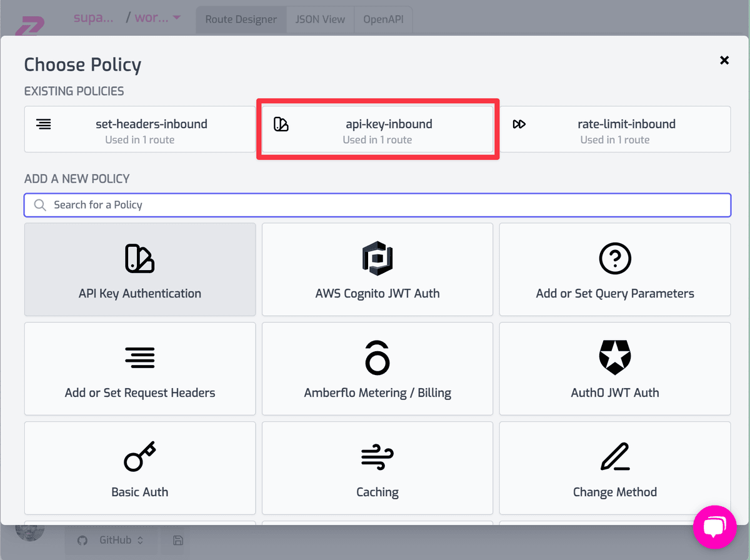Select the Change Method policy label
The width and height of the screenshot is (750, 560).
click(x=615, y=492)
